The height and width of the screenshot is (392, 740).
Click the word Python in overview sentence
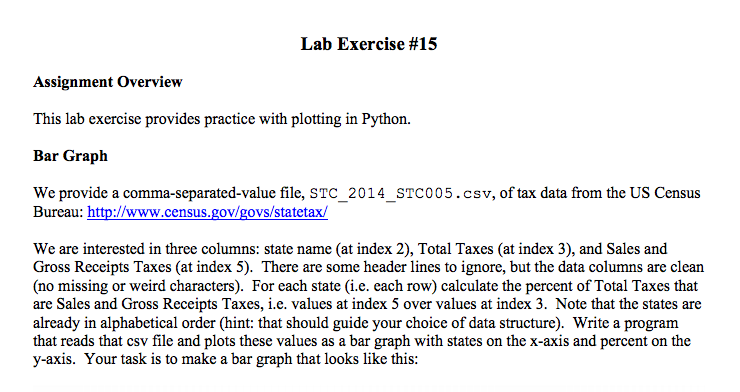[x=386, y=119]
